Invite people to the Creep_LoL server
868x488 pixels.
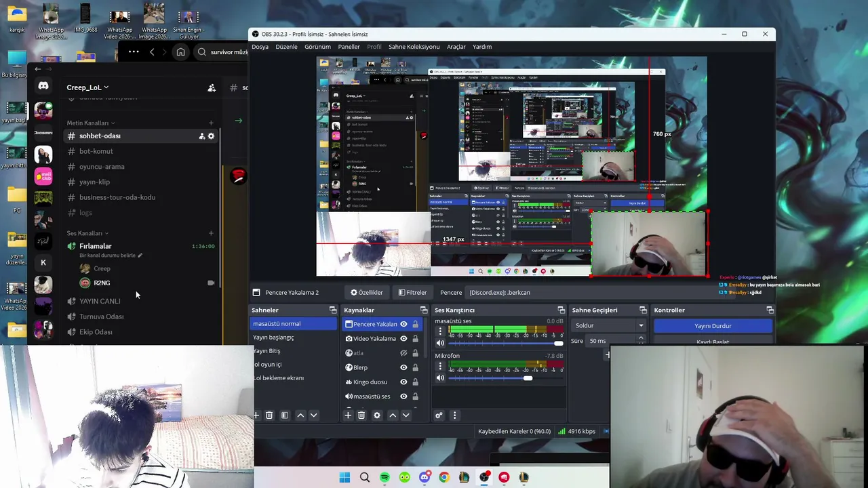tap(212, 87)
